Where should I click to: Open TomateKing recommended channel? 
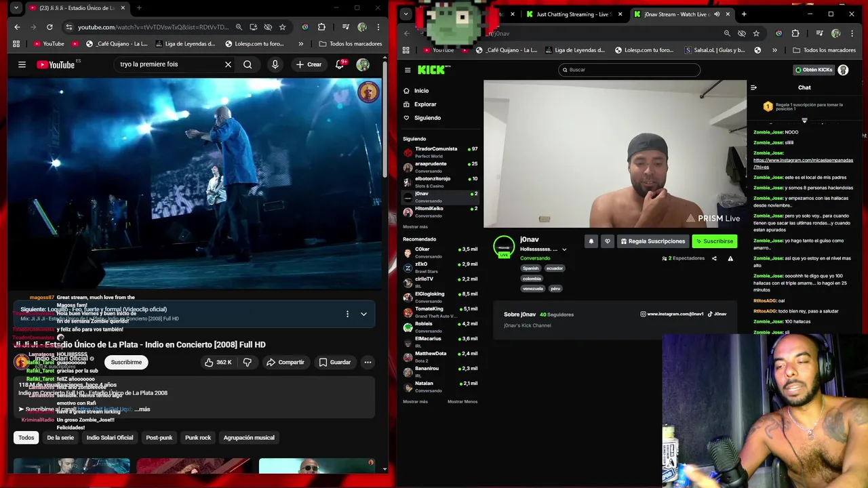[x=440, y=312]
